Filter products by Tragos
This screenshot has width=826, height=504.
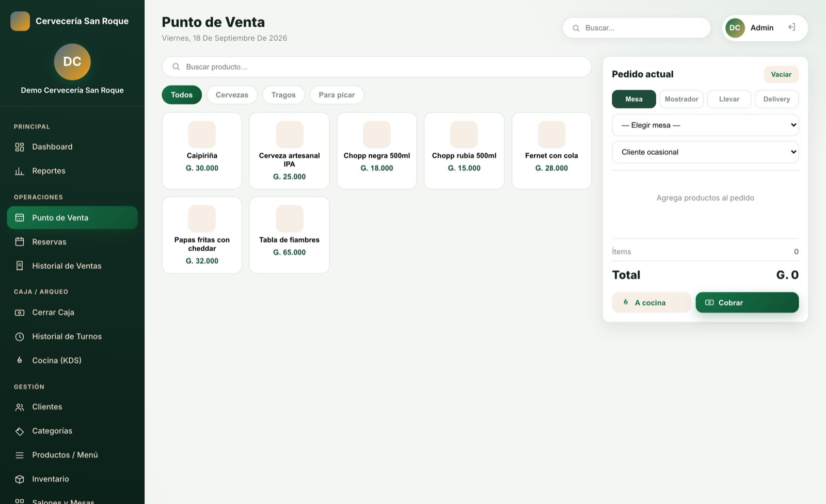[283, 95]
